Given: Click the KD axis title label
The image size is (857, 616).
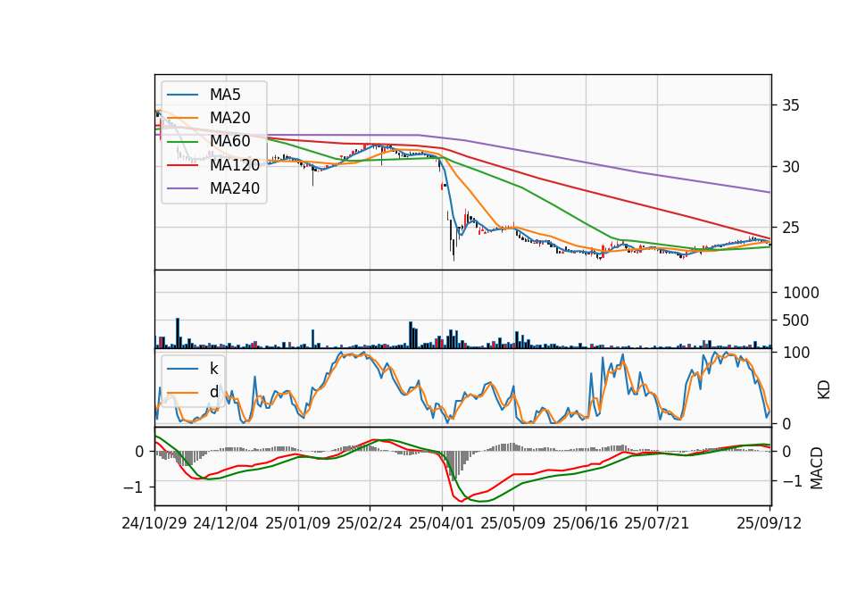Looking at the screenshot, I should coord(824,390).
